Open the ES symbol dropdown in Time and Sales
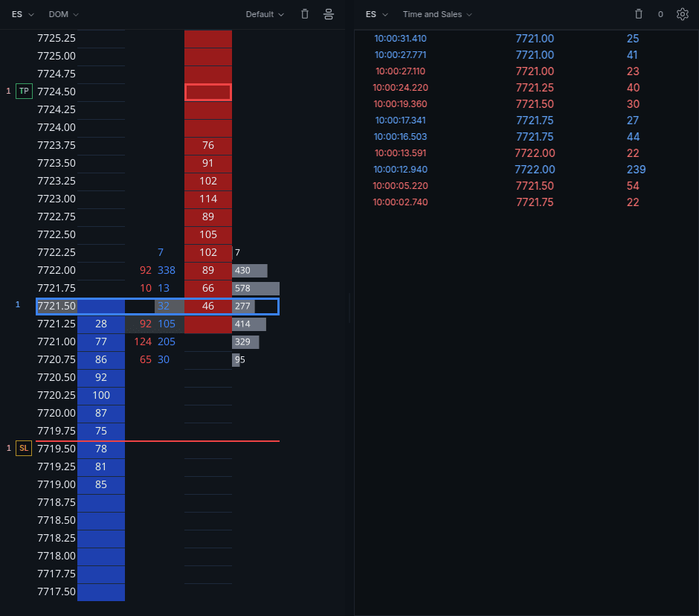Viewport: 699px width, 616px height. coord(376,14)
